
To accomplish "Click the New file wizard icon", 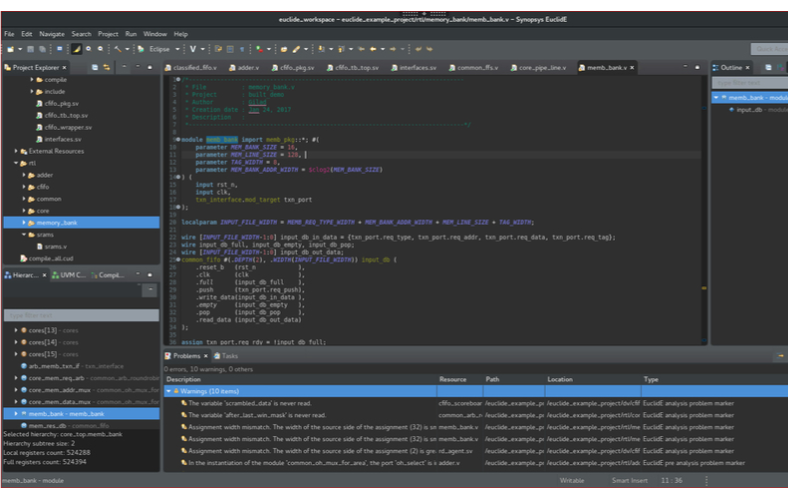I will point(10,49).
